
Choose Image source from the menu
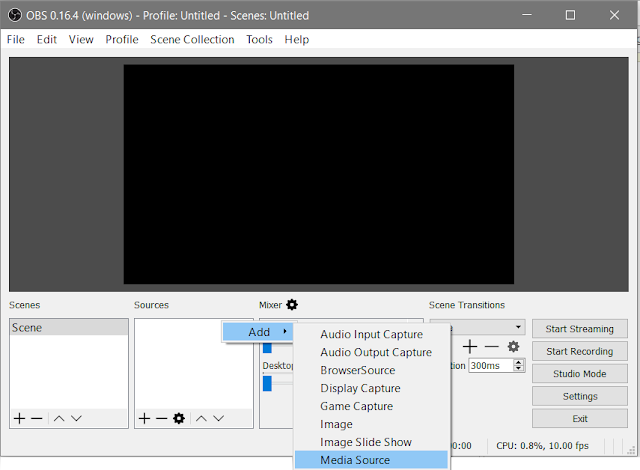[x=371, y=424]
